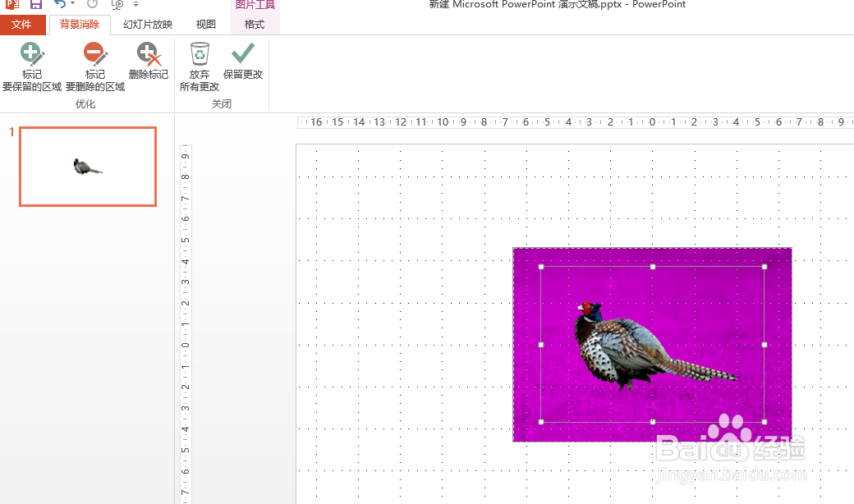Click the redo/repeat icon in quick access toolbar
The image size is (854, 504).
[x=92, y=4]
